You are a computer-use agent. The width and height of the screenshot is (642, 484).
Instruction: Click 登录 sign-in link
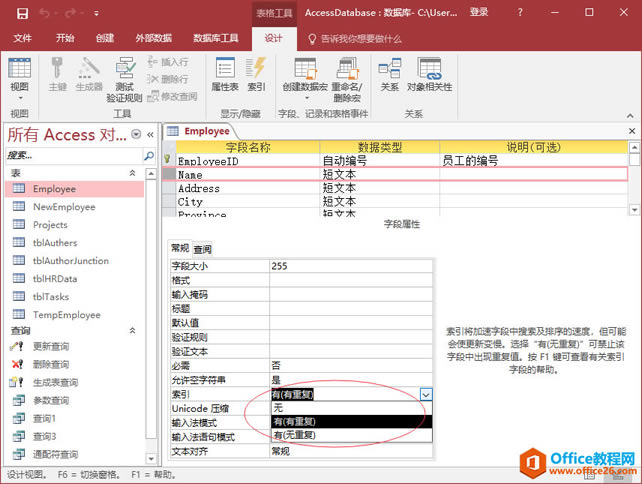479,12
